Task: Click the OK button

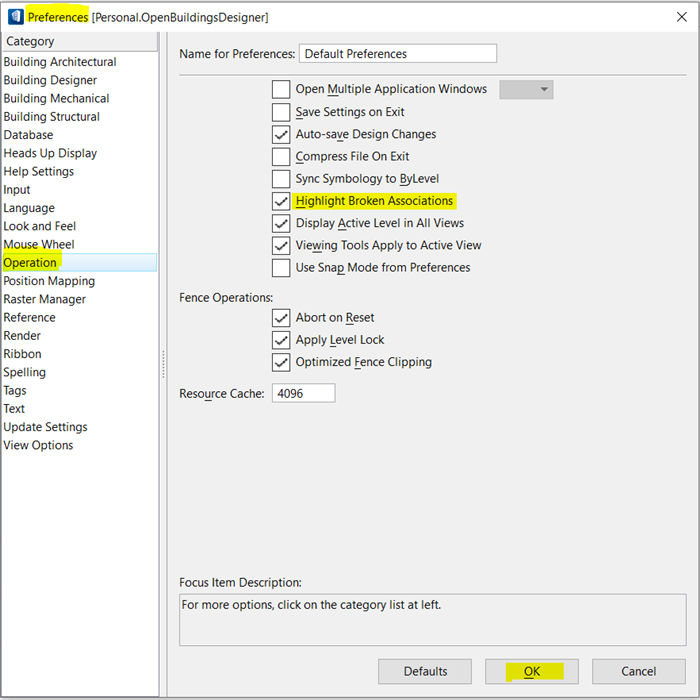Action: pos(532,671)
